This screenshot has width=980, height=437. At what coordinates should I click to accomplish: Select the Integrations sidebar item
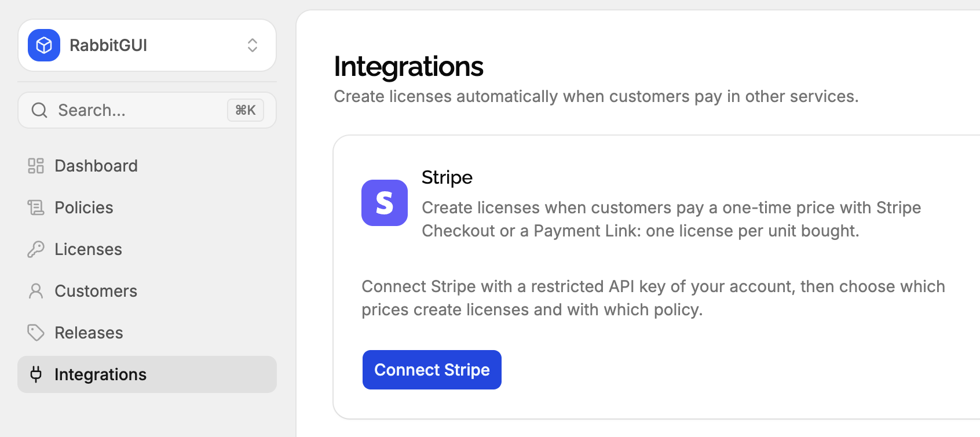point(147,374)
